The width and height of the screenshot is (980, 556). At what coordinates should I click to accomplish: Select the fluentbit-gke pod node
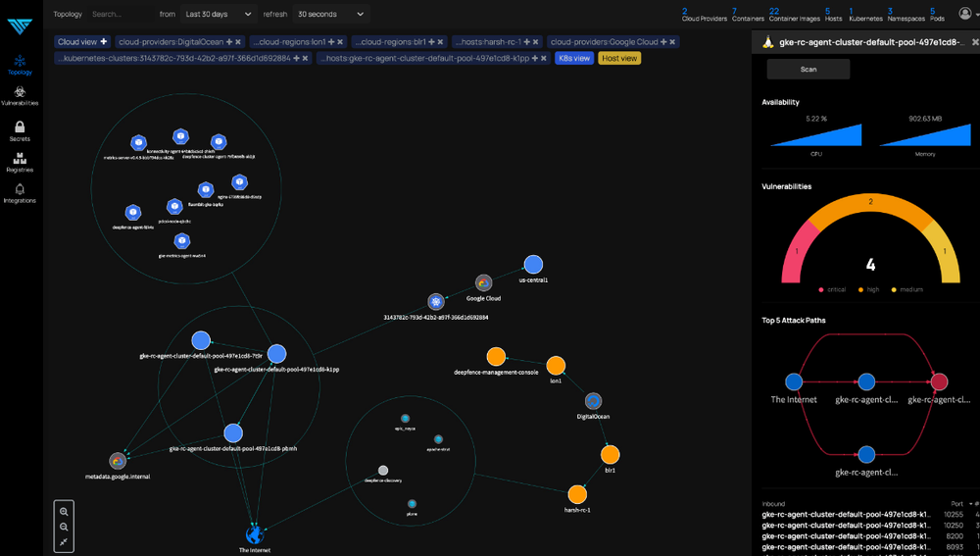click(x=206, y=189)
